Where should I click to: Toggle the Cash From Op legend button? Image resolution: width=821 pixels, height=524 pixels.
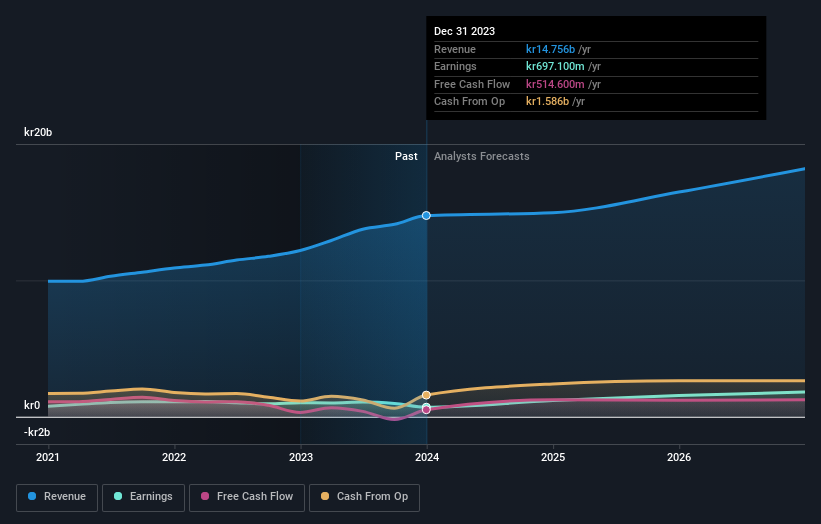364,497
